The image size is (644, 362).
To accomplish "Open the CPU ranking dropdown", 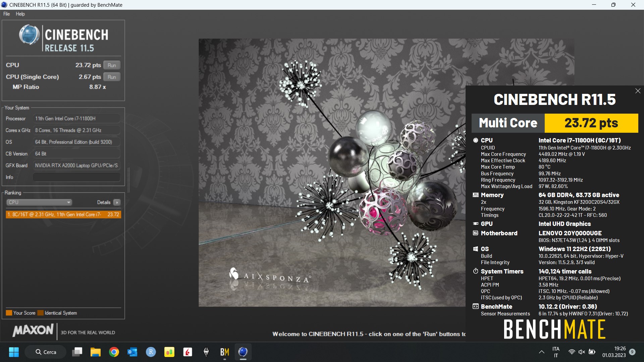I will tap(39, 202).
